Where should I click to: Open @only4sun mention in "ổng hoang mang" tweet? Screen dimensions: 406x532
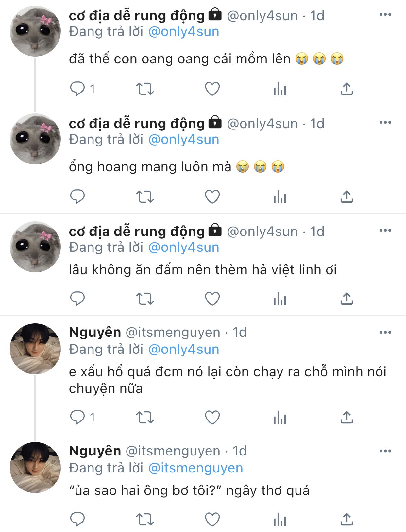184,140
